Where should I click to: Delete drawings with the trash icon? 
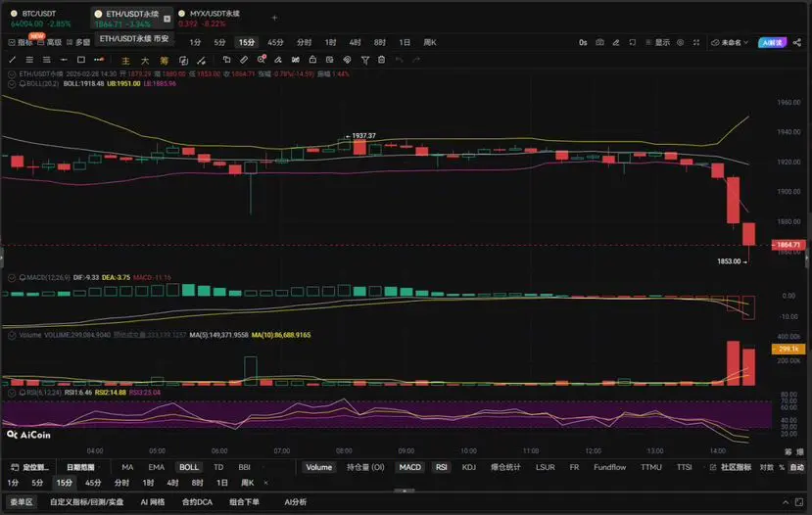pyautogui.click(x=382, y=60)
